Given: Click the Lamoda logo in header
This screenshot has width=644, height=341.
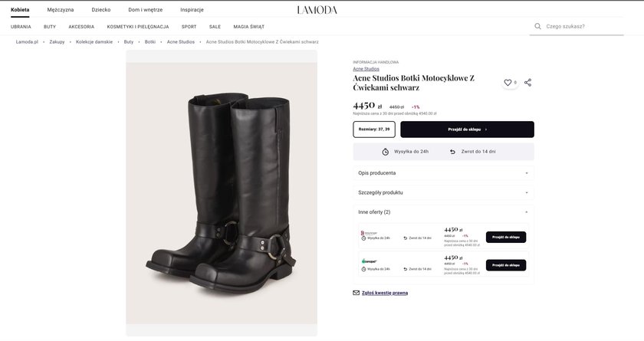Looking at the screenshot, I should click(317, 10).
